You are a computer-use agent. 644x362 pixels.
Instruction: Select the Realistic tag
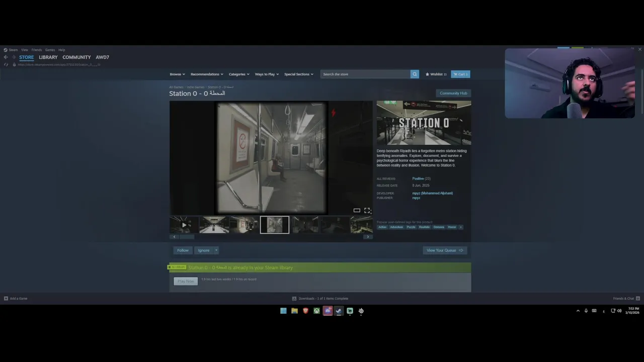425,227
